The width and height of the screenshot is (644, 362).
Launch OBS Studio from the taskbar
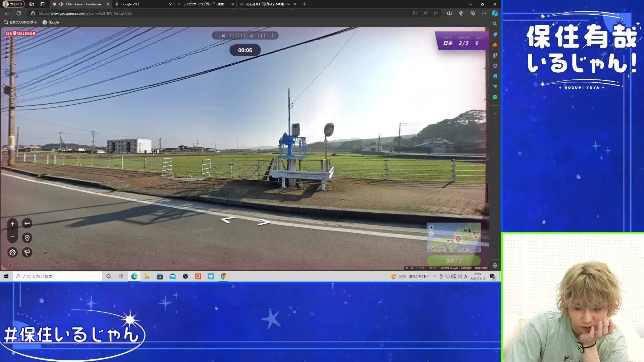pyautogui.click(x=185, y=276)
